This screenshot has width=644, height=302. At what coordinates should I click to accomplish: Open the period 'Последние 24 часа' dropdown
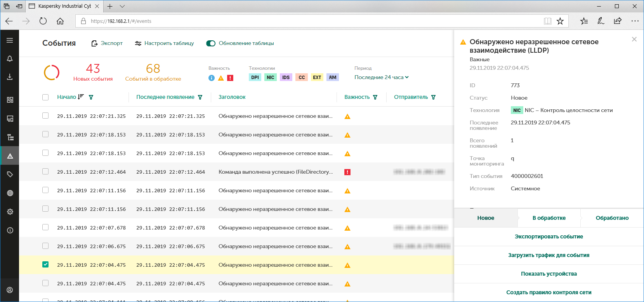[381, 78]
